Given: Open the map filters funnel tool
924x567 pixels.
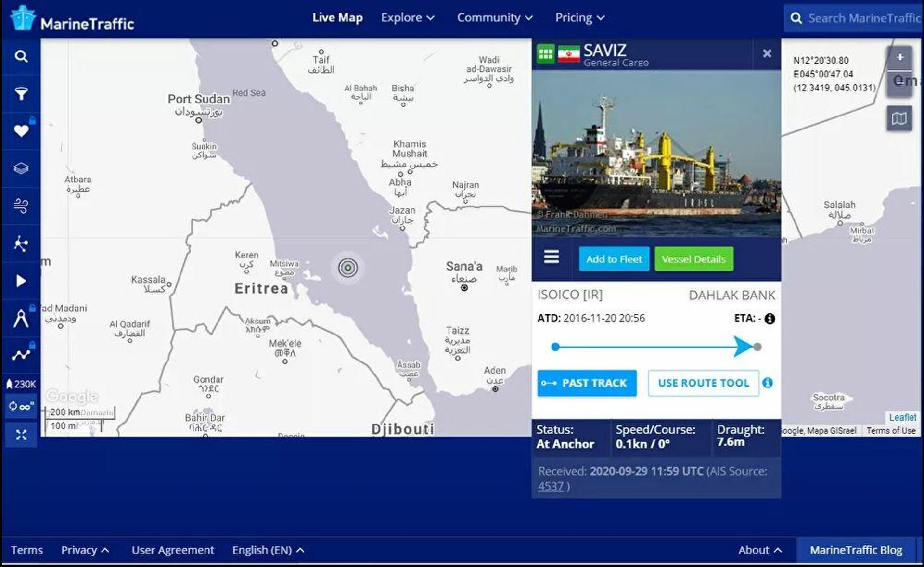Looking at the screenshot, I should coord(21,92).
